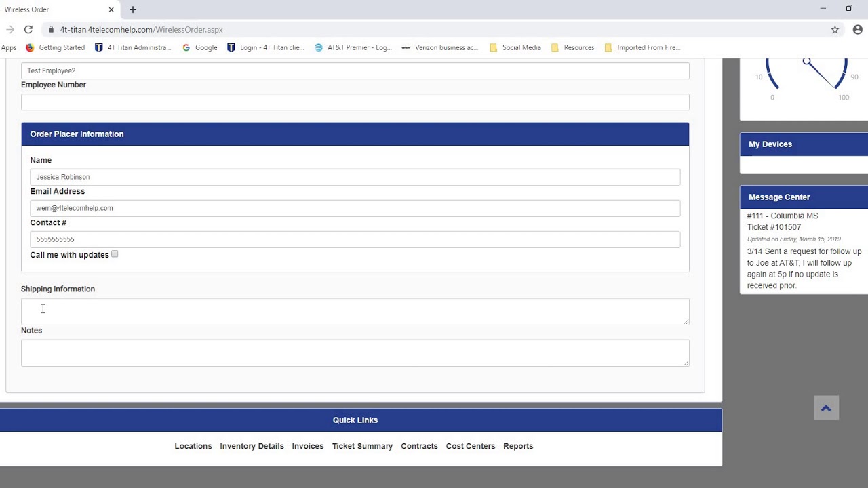Image resolution: width=868 pixels, height=488 pixels.
Task: Click the site security lock icon
Action: 51,30
